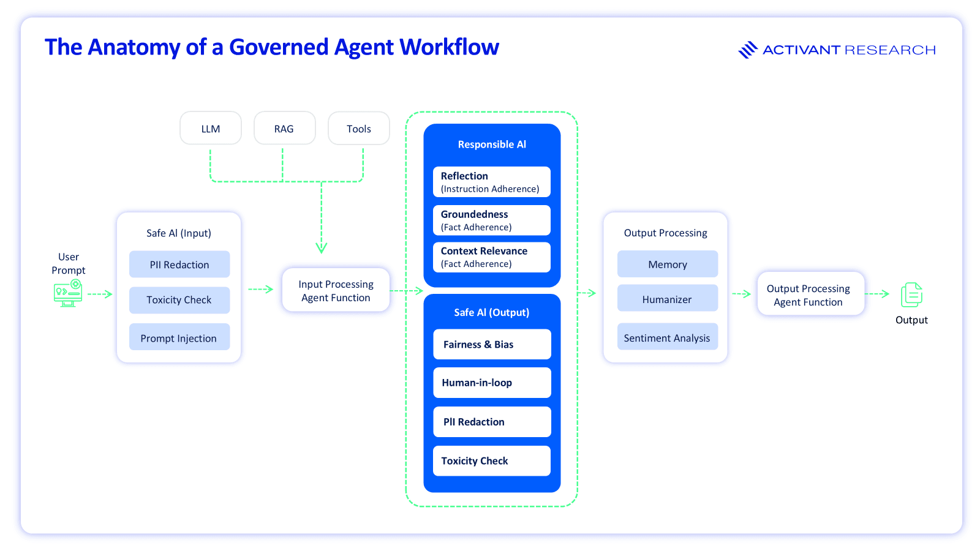The image size is (980, 551).
Task: Select the Reflection (Instruction Adherence) item
Action: click(x=492, y=182)
